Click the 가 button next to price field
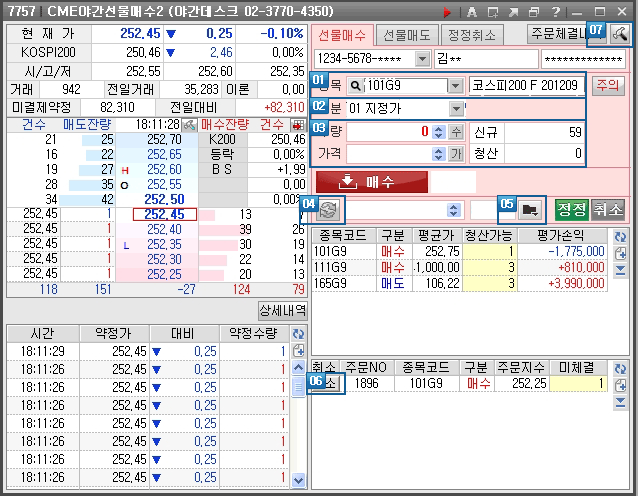 coord(456,154)
